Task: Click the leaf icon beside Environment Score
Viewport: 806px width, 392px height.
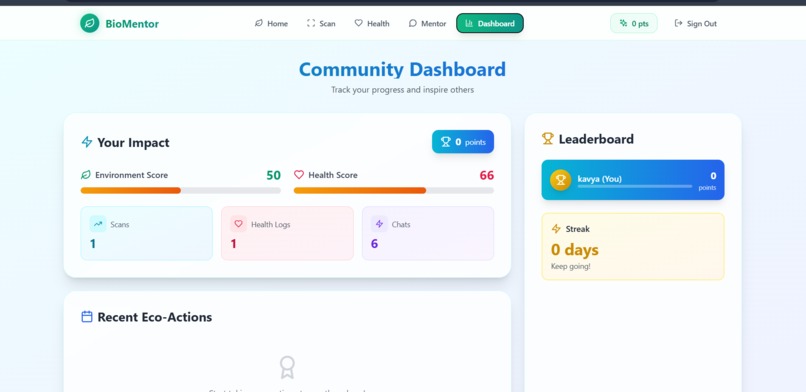Action: [86, 175]
